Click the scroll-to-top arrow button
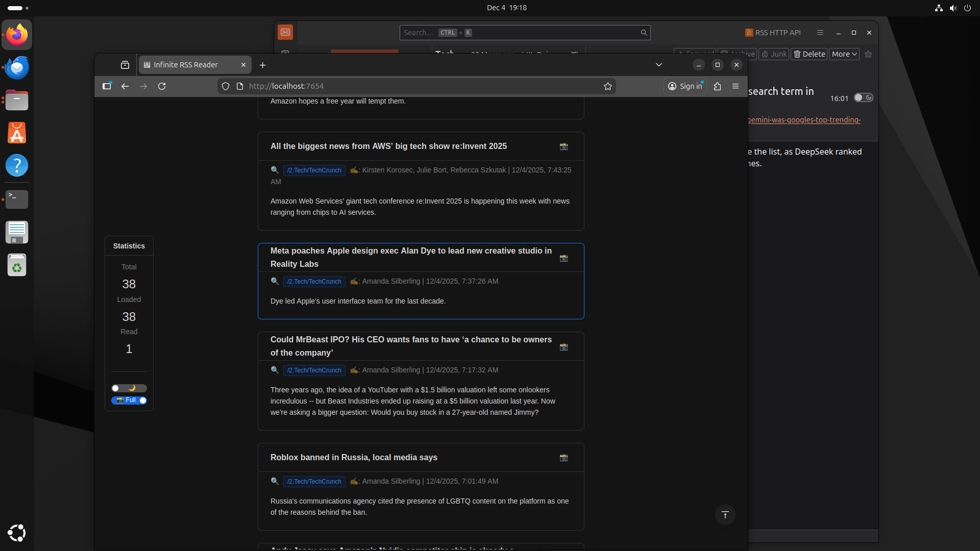This screenshot has height=551, width=980. click(x=725, y=515)
